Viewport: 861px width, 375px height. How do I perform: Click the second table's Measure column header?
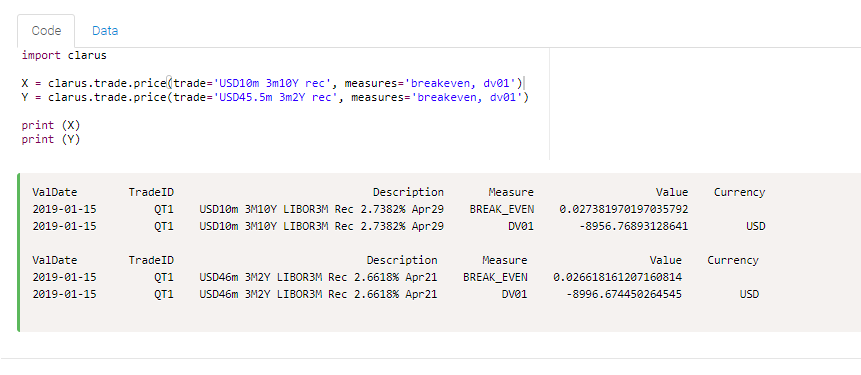pyautogui.click(x=505, y=260)
